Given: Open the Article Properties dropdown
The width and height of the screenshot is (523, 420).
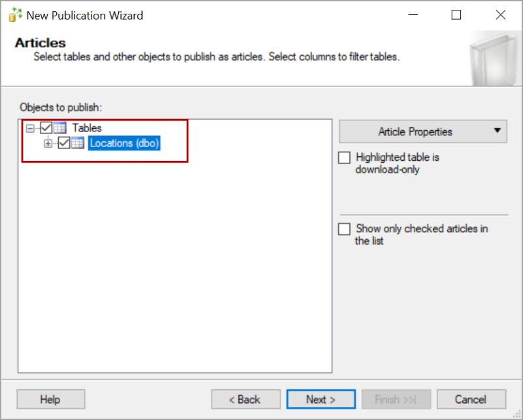Looking at the screenshot, I should [423, 131].
